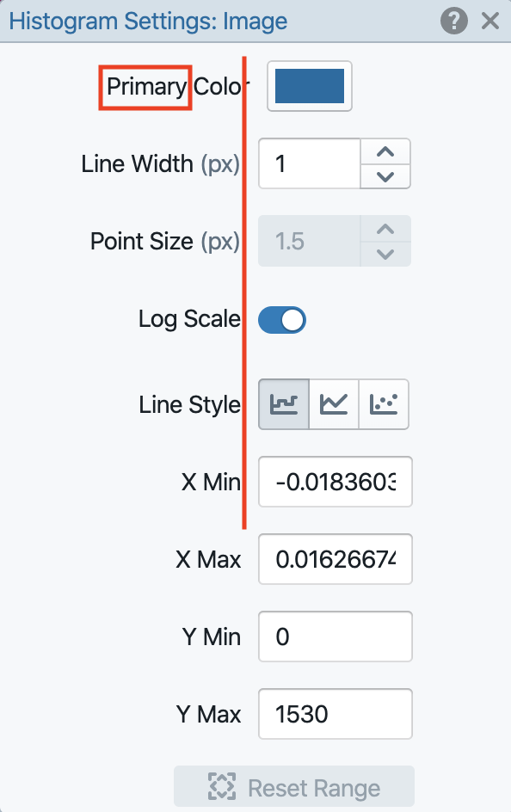Click the Reset Range crosshair icon
The height and width of the screenshot is (812, 511).
(x=223, y=785)
